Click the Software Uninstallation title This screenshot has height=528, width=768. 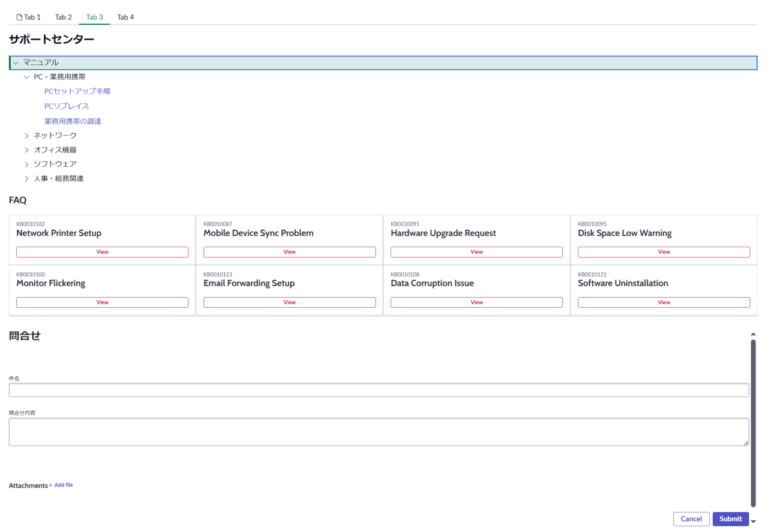click(x=623, y=283)
